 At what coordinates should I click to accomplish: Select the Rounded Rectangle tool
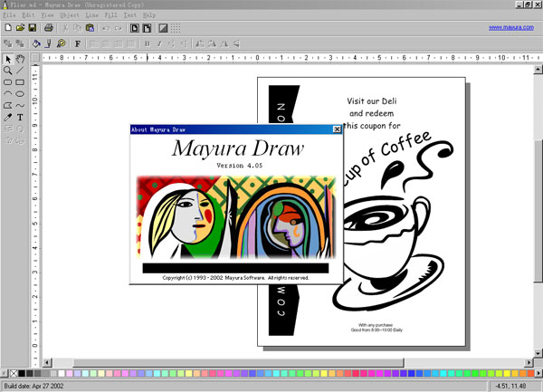[x=8, y=82]
